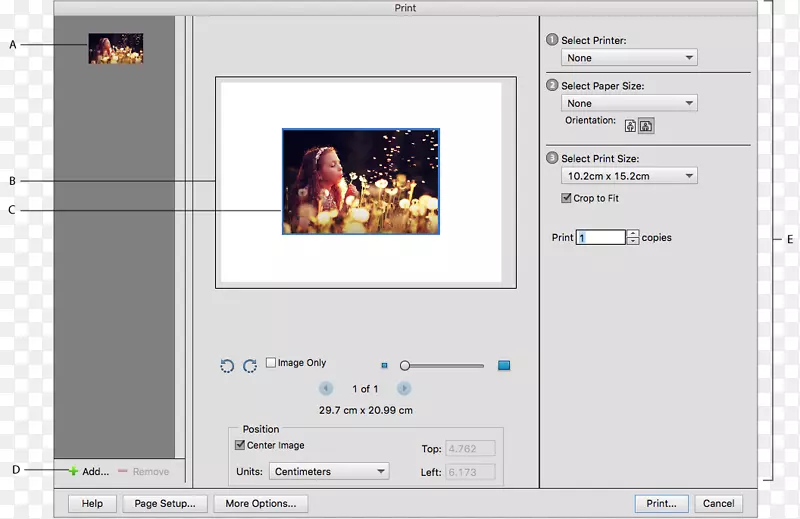Click the photo in the print preview
Screen dimensions: 800x519
(x=361, y=182)
